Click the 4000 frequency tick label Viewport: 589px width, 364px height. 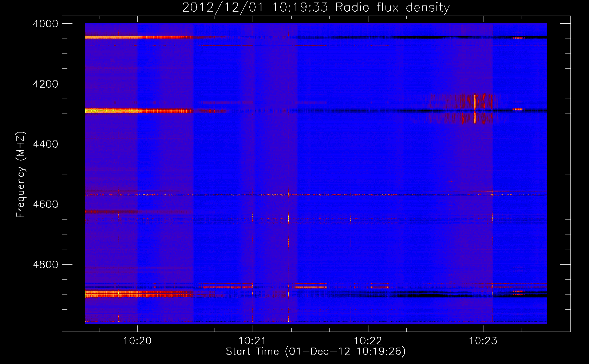(x=46, y=24)
